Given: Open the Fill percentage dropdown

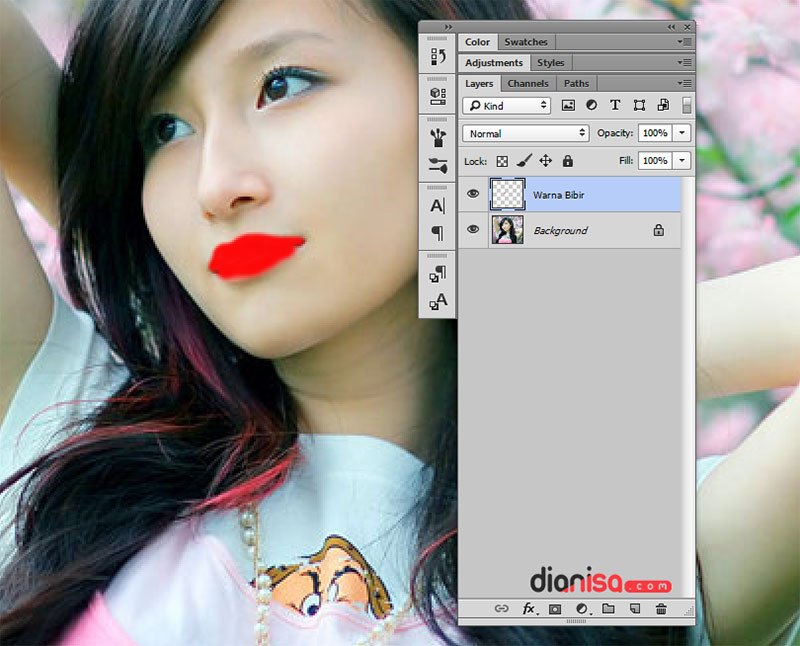Looking at the screenshot, I should 683,160.
